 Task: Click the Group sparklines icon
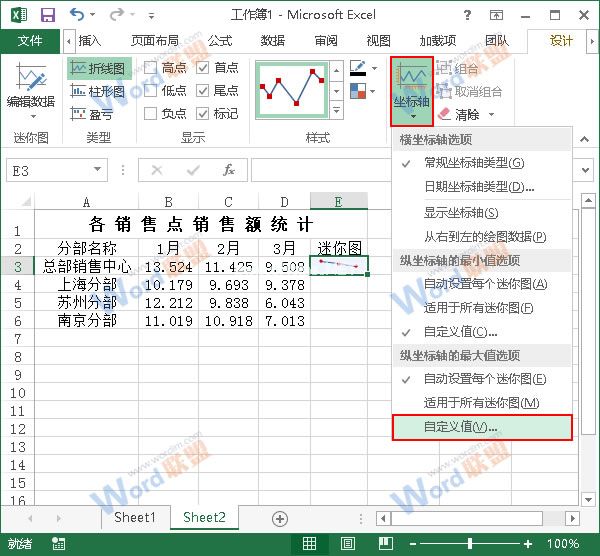coord(444,68)
